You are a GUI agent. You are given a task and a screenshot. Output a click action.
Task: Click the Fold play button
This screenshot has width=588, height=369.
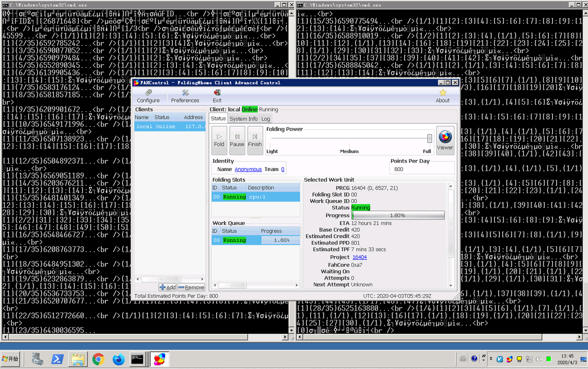point(219,140)
